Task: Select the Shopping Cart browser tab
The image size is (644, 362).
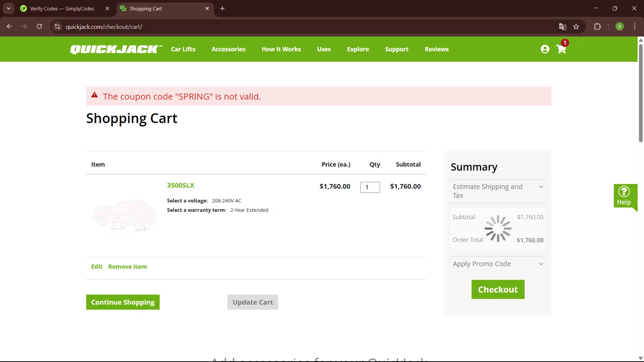Action: 165,9
